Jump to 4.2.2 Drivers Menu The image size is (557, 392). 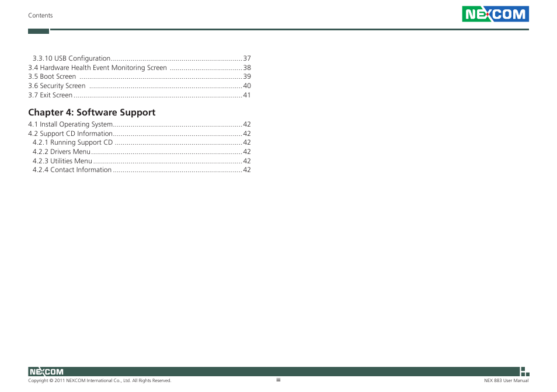click(142, 152)
